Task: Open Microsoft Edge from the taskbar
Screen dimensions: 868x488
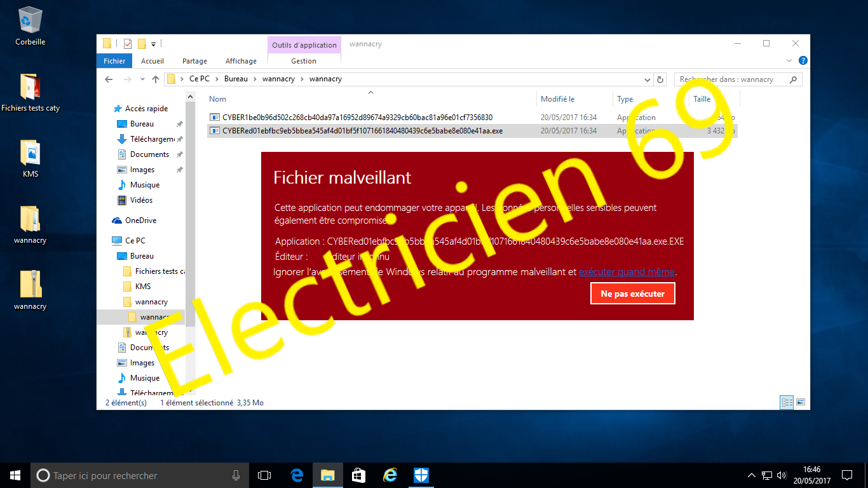Action: [297, 475]
